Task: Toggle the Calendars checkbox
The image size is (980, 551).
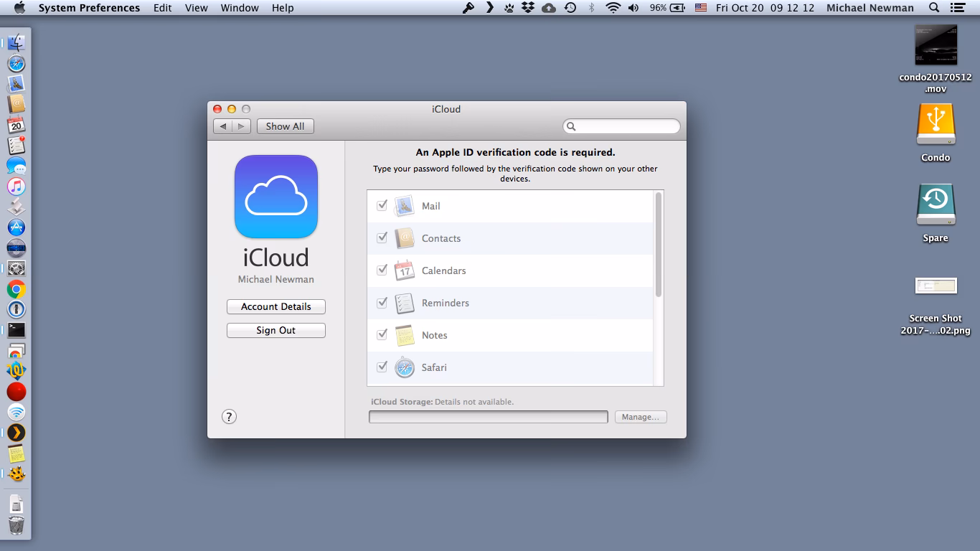Action: pyautogui.click(x=382, y=270)
